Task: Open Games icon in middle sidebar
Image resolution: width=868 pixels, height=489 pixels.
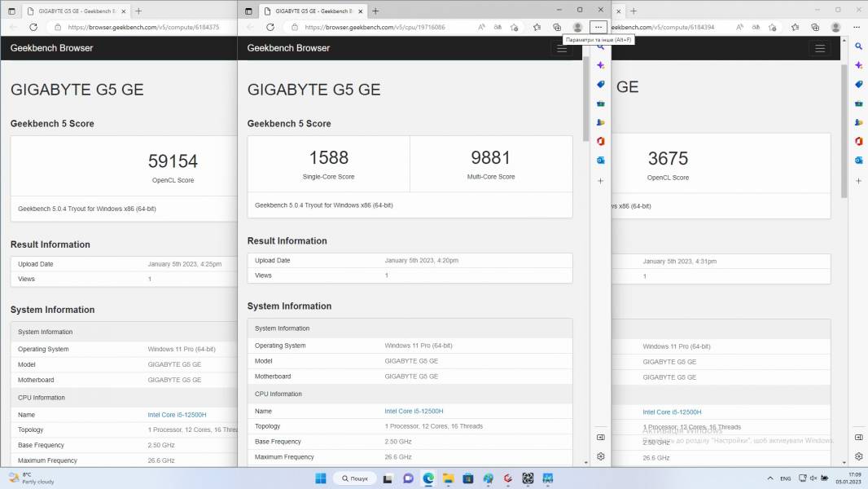Action: coord(601,122)
